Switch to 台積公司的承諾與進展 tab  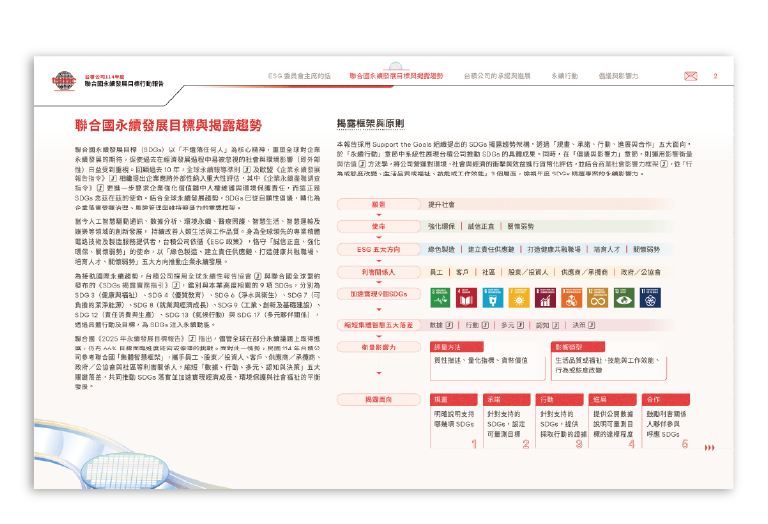[497, 76]
